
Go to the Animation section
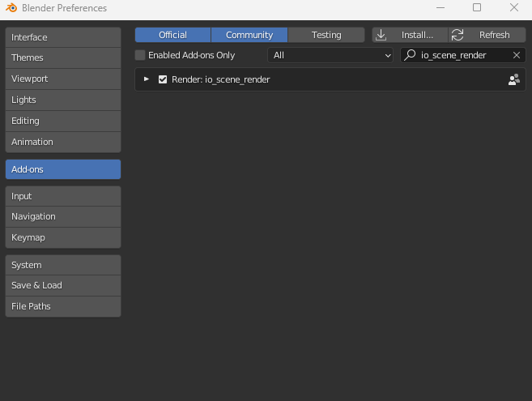click(x=63, y=142)
